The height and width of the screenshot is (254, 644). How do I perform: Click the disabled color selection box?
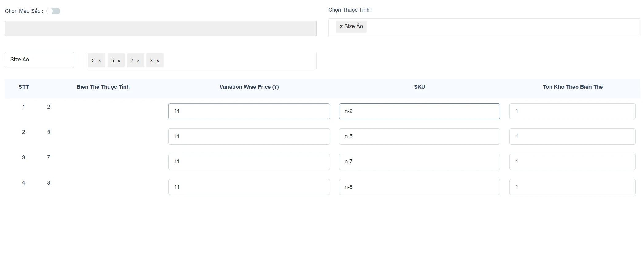pos(160,29)
